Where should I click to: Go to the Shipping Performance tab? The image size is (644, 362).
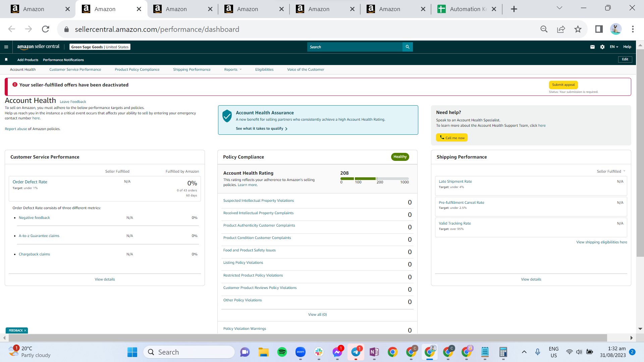192,69
